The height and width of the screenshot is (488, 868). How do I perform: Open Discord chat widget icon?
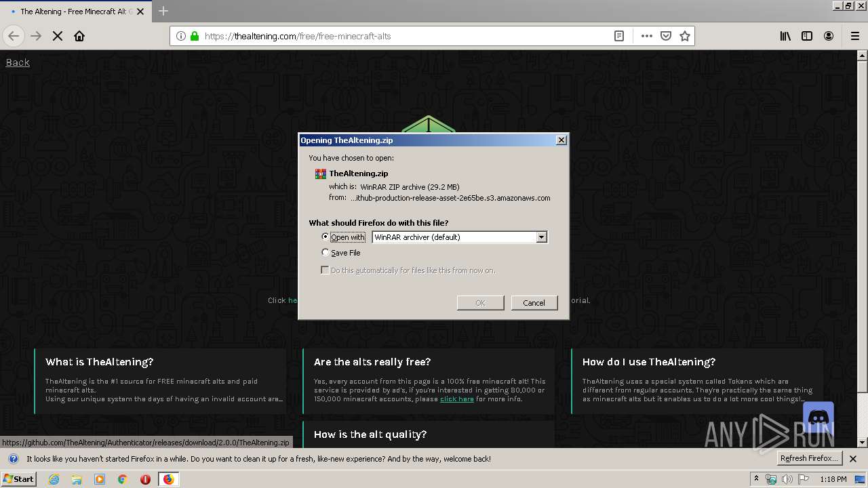point(818,418)
